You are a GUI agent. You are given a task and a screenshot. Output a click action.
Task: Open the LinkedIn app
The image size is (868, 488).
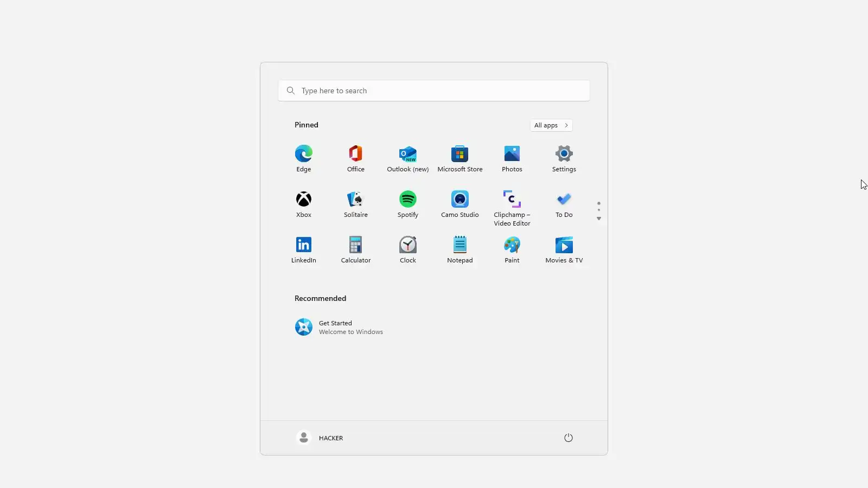(x=304, y=249)
